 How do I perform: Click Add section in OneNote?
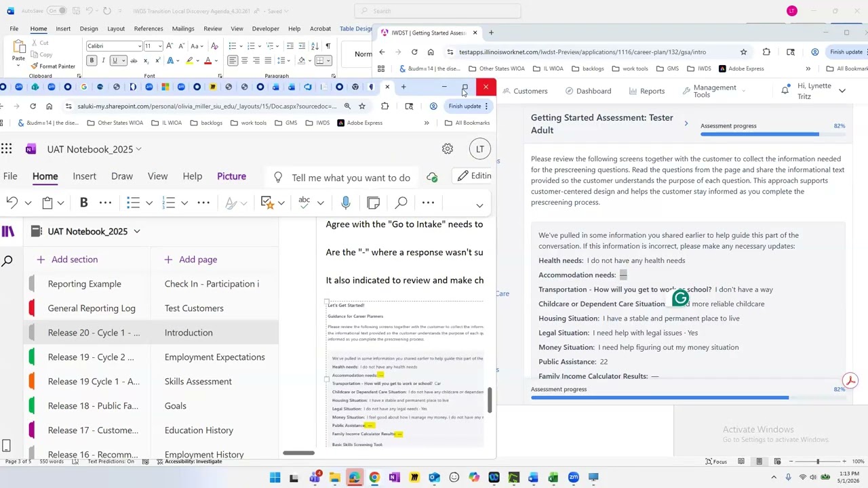coord(67,260)
